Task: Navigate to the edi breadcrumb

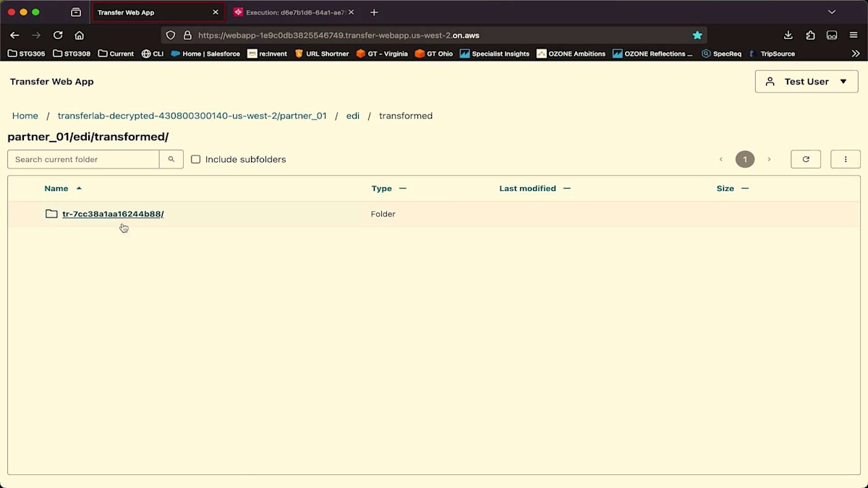Action: click(x=353, y=116)
